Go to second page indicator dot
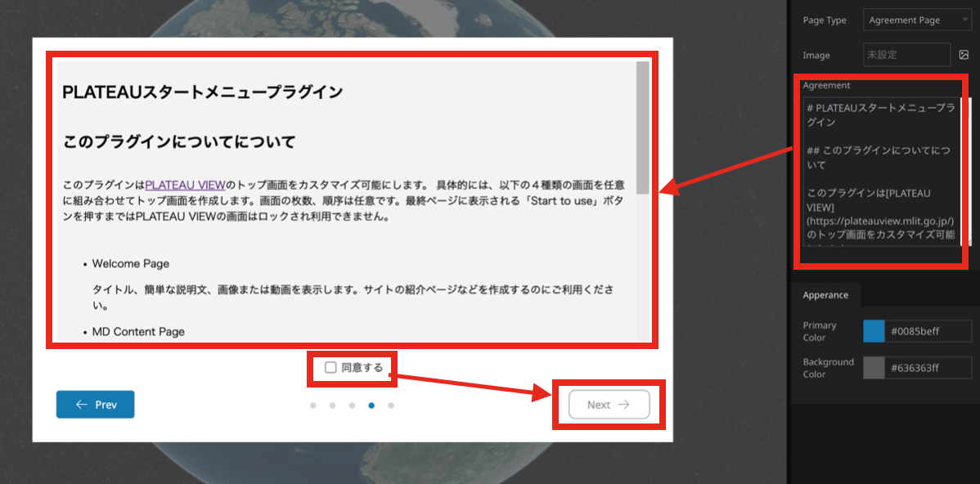 [x=332, y=406]
